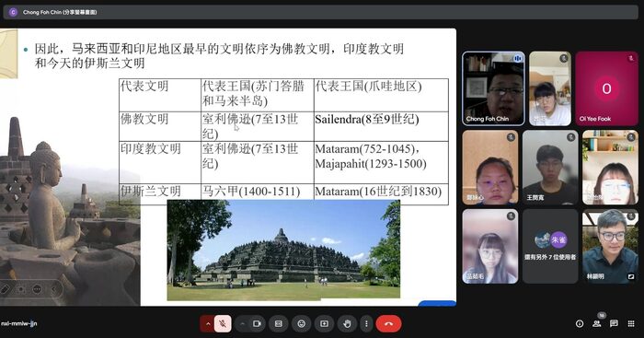Select the pen annotation tool on slide
Image resolution: width=644 pixels, height=338 pixels.
coord(5,289)
